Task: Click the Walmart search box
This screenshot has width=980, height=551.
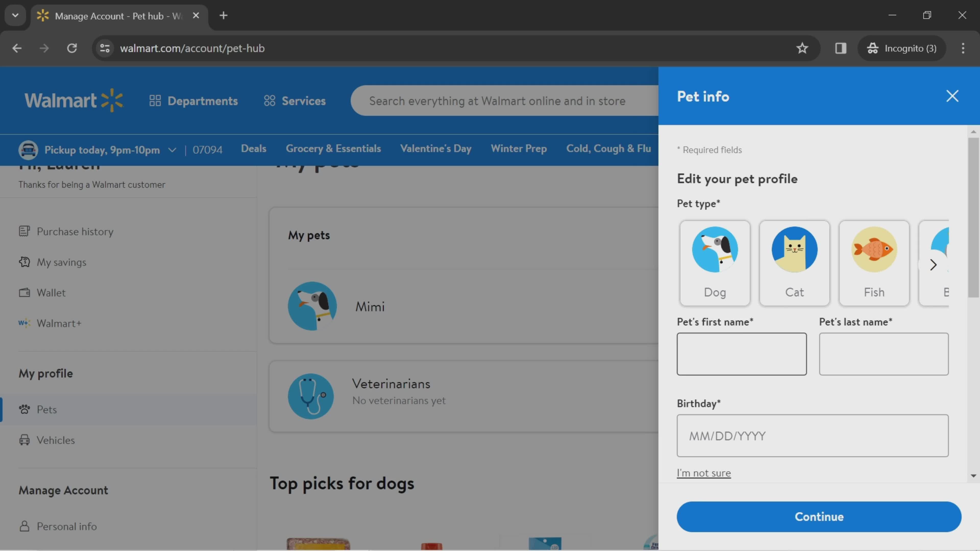Action: (x=504, y=101)
